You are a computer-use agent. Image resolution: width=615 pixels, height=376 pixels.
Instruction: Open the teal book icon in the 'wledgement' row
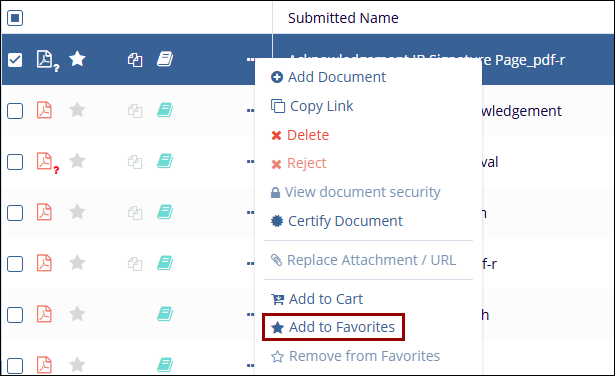point(165,110)
